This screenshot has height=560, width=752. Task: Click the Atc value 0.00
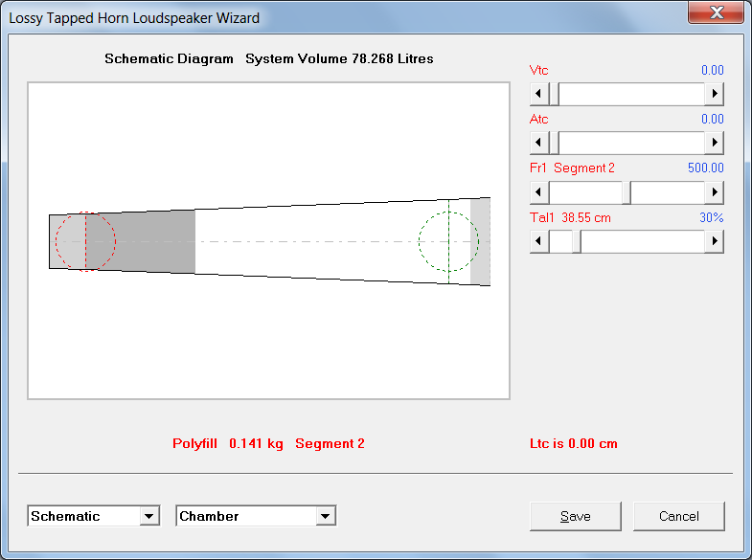(712, 120)
